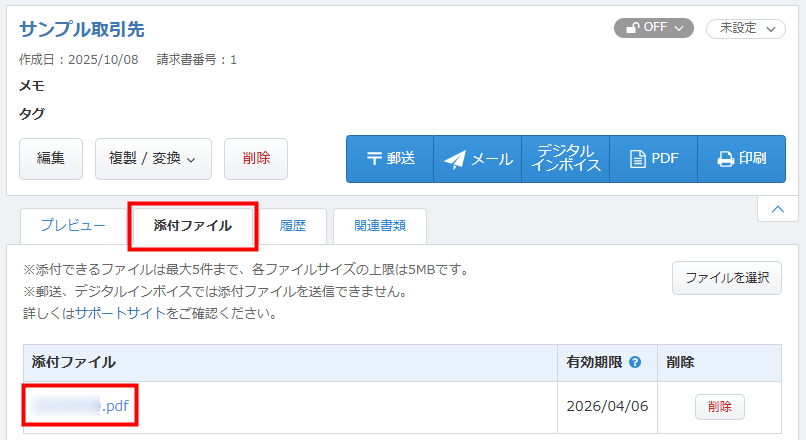Export the invoice with PDF button
This screenshot has width=806, height=440.
click(x=653, y=159)
